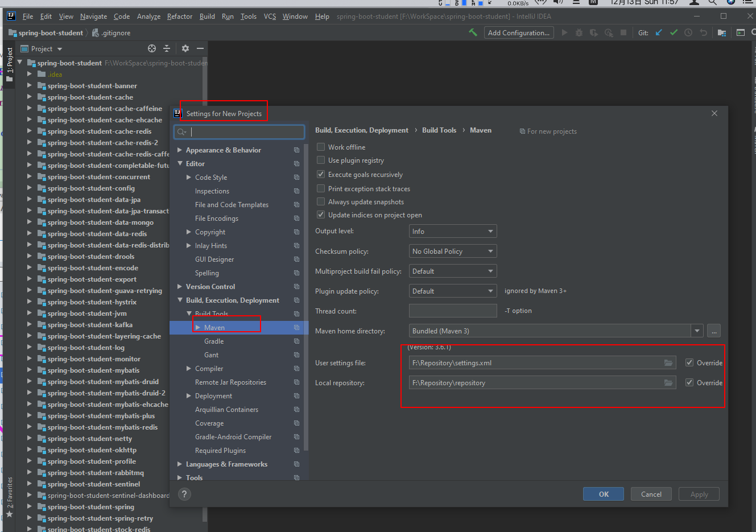This screenshot has height=532, width=756.
Task: Click the Project panel gear settings icon
Action: (185, 48)
